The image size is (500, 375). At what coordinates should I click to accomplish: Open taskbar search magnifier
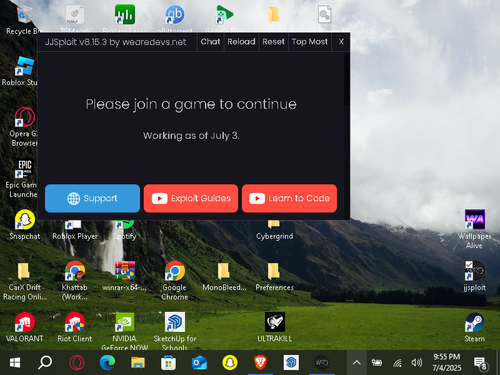click(45, 363)
